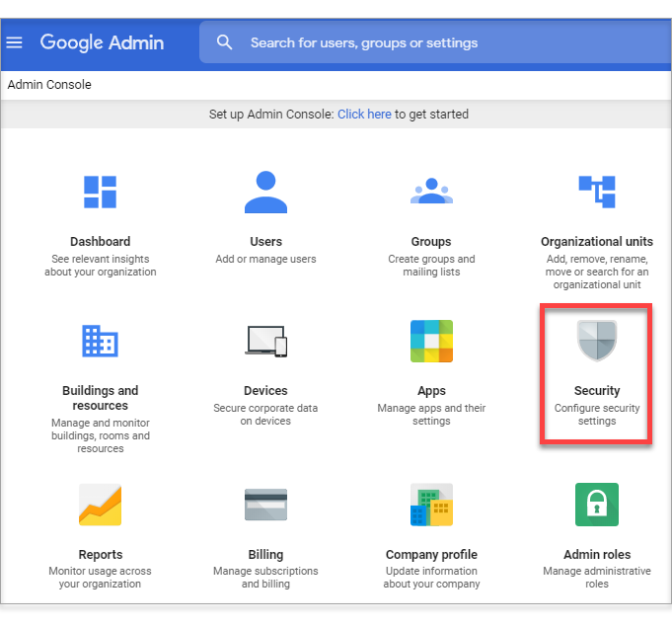Click the Admin roles title label
The height and width of the screenshot is (627, 672).
tap(597, 555)
